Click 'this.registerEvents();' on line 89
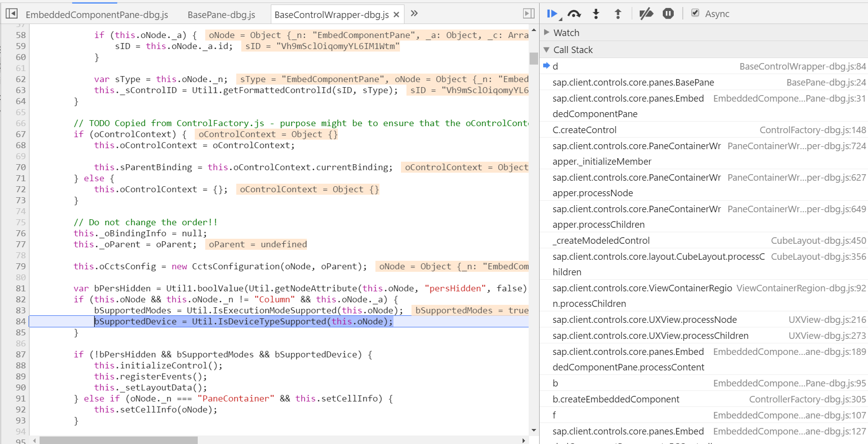The width and height of the screenshot is (868, 444). 151,376
